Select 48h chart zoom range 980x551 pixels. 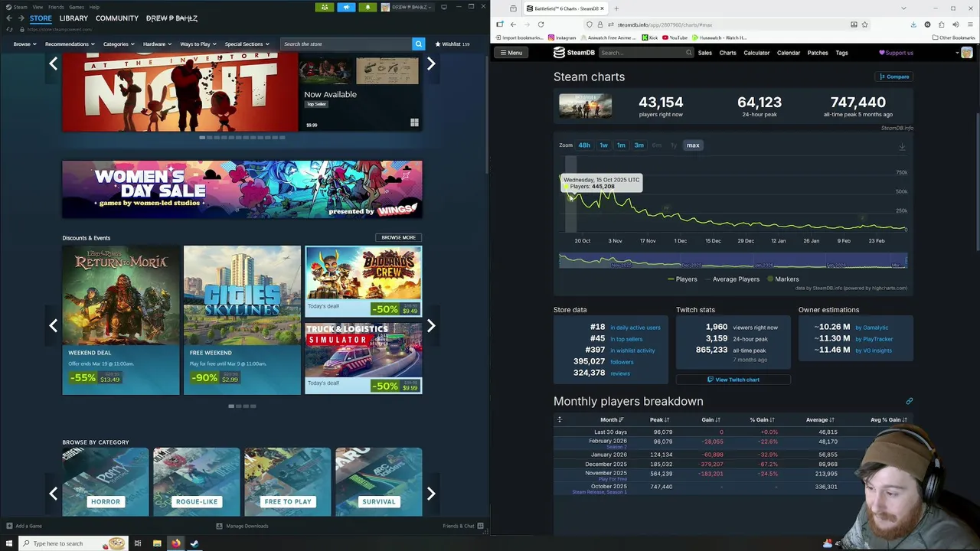[x=584, y=145]
